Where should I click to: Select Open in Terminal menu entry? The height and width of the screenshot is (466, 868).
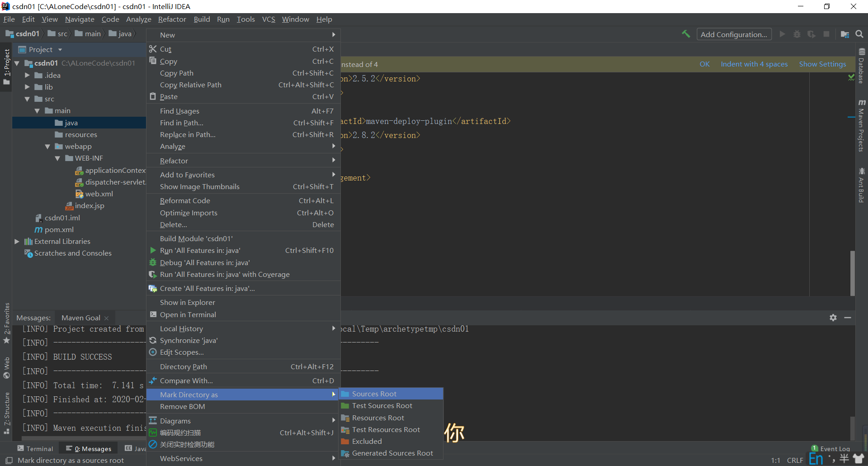[243, 314]
